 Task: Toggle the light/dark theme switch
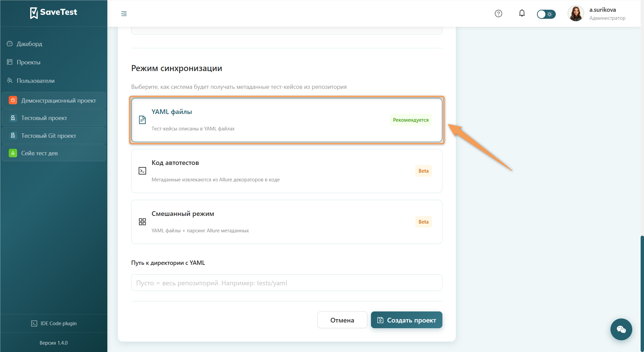pos(546,14)
